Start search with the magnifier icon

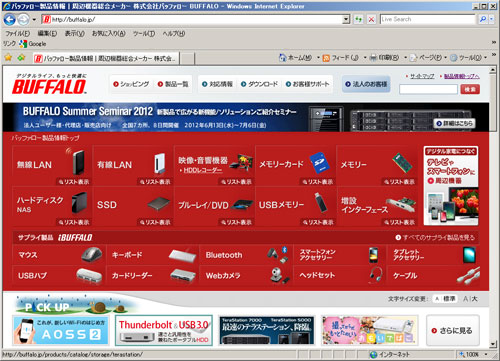click(483, 20)
